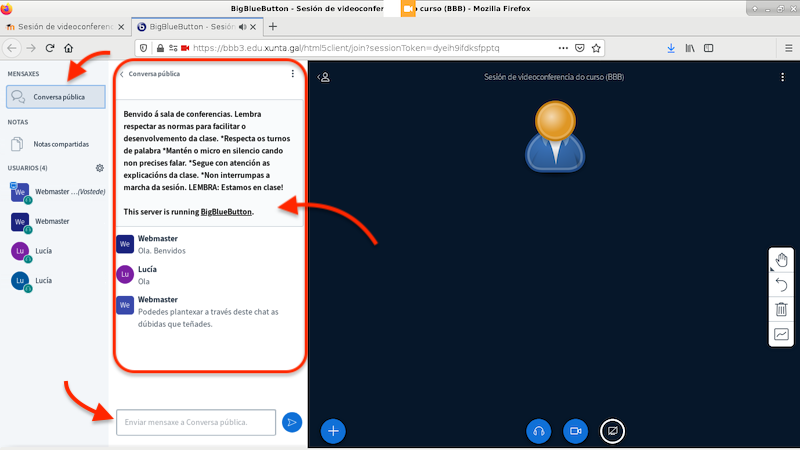Send the chat message with arrow button
Image resolution: width=800 pixels, height=450 pixels.
coord(291,423)
